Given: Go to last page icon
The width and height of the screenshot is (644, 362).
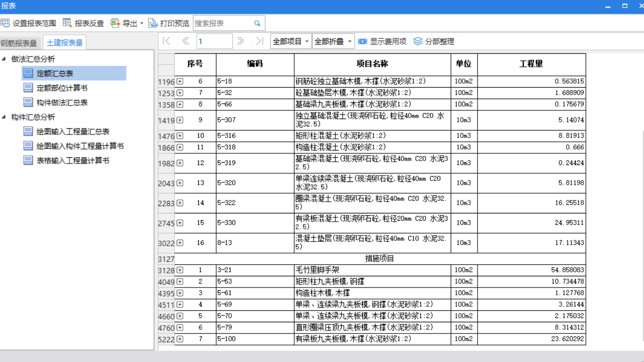Looking at the screenshot, I should (x=259, y=41).
